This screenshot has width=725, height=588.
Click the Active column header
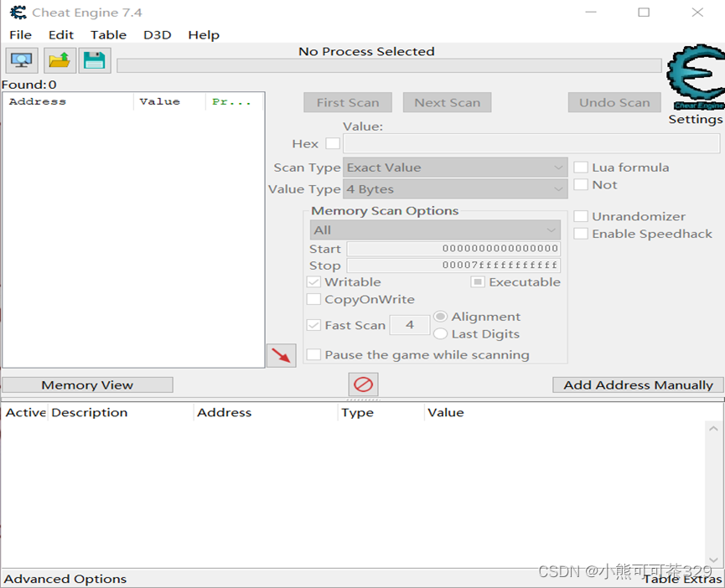[x=25, y=412]
